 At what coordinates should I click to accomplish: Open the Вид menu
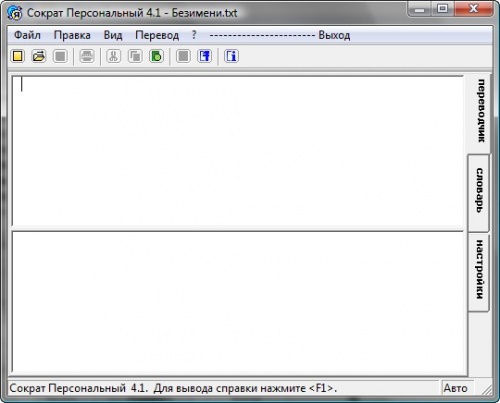113,35
